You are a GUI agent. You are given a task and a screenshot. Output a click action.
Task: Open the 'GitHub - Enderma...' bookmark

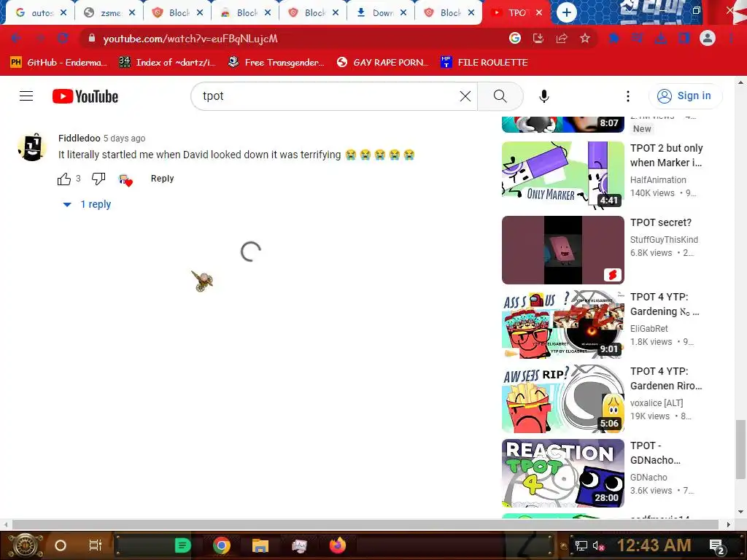[59, 63]
